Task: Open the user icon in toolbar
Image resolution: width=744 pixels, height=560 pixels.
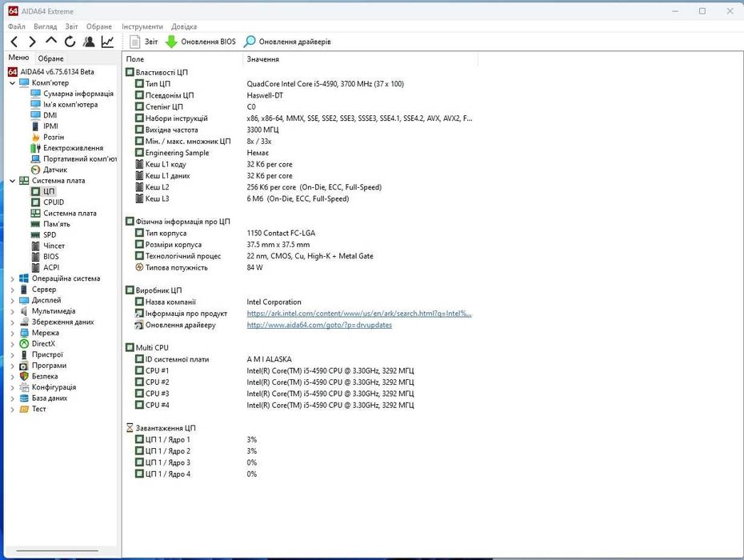Action: [89, 42]
